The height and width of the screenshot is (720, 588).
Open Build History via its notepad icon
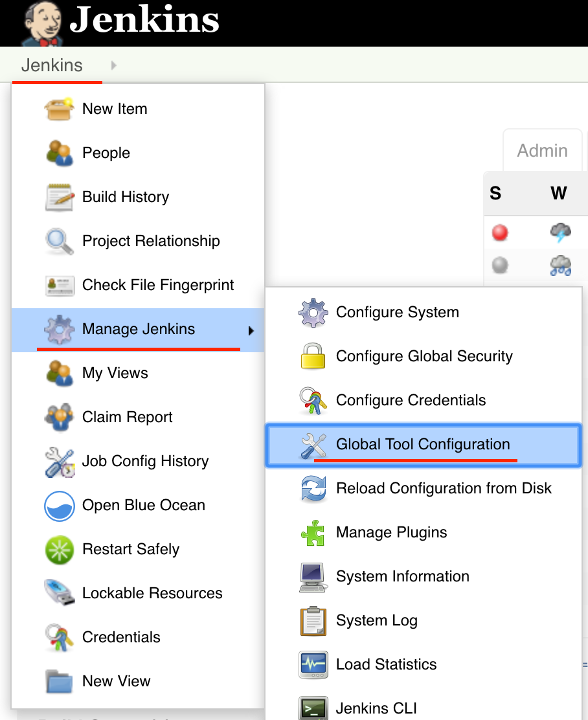[60, 197]
